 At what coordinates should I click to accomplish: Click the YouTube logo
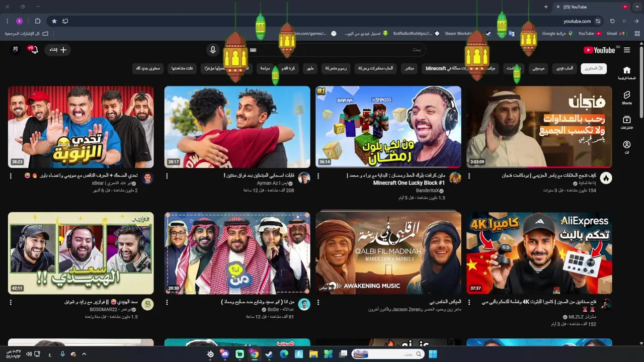click(599, 50)
